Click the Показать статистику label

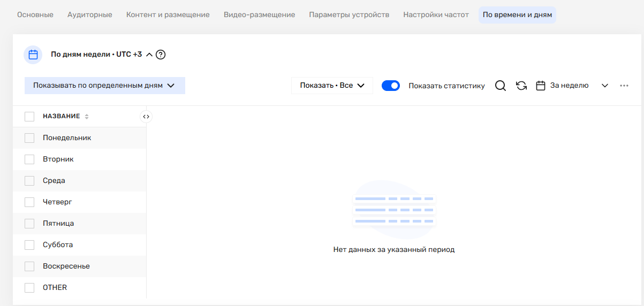(x=447, y=86)
